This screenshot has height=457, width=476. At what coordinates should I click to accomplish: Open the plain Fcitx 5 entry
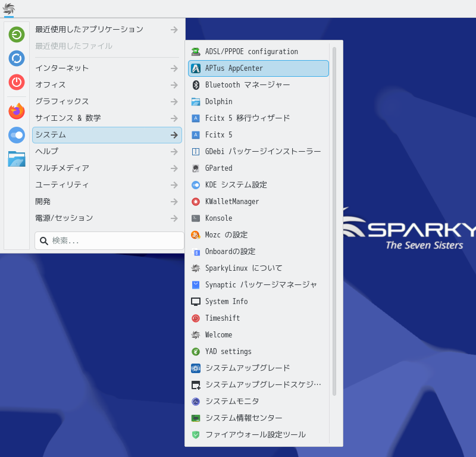pos(258,135)
